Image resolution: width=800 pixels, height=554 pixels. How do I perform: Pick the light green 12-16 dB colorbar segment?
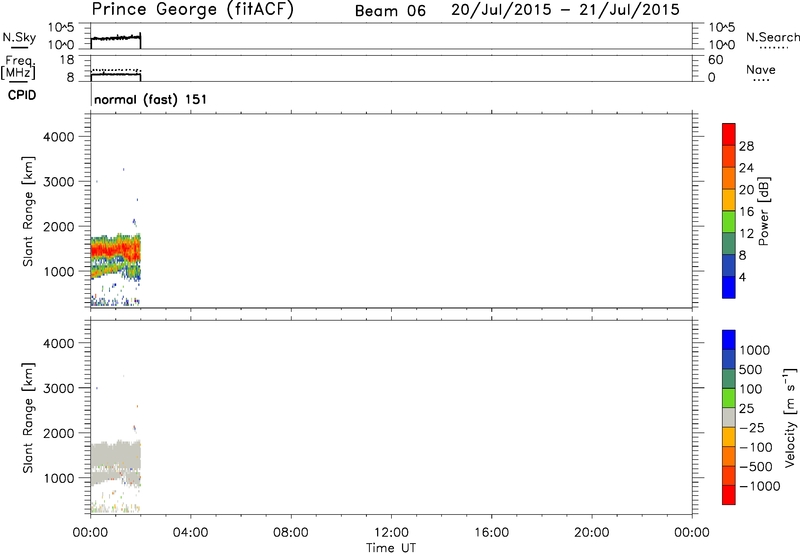tap(729, 221)
